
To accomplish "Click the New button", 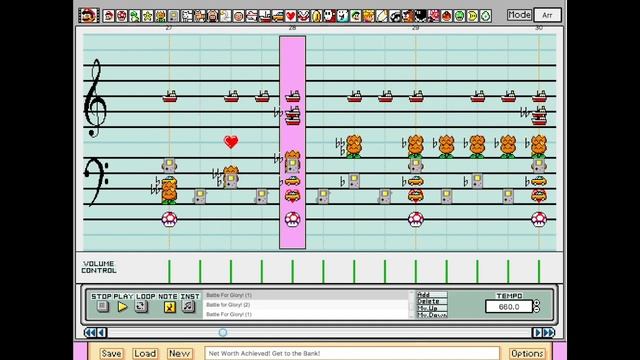I will [x=179, y=353].
